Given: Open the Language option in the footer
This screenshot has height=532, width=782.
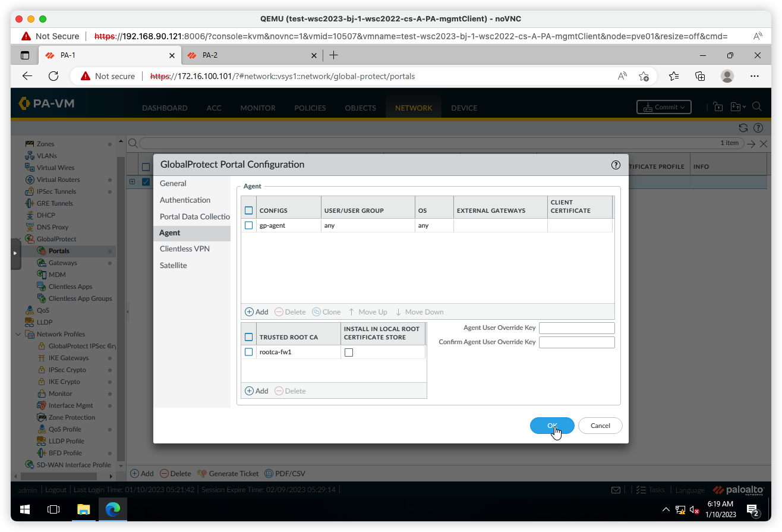Looking at the screenshot, I should coord(690,490).
